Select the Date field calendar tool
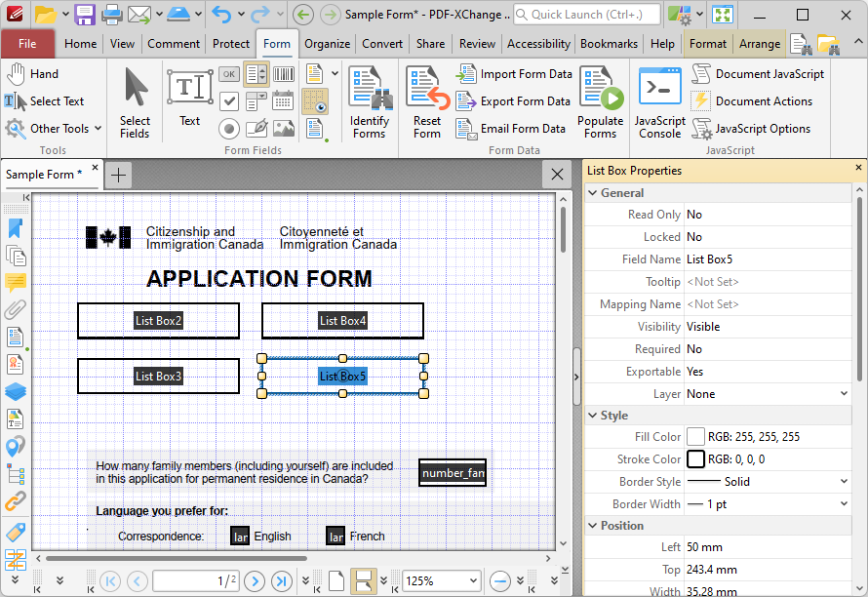The image size is (868, 597). [x=283, y=101]
